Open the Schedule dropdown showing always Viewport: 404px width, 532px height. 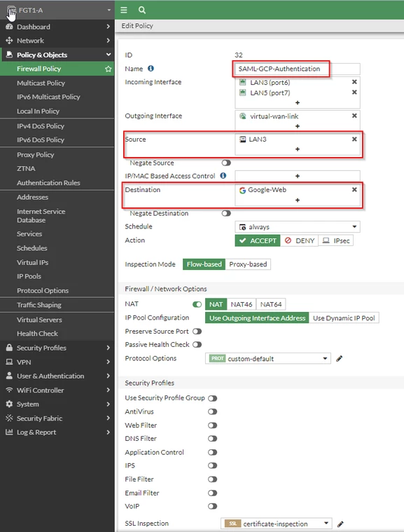coord(298,227)
